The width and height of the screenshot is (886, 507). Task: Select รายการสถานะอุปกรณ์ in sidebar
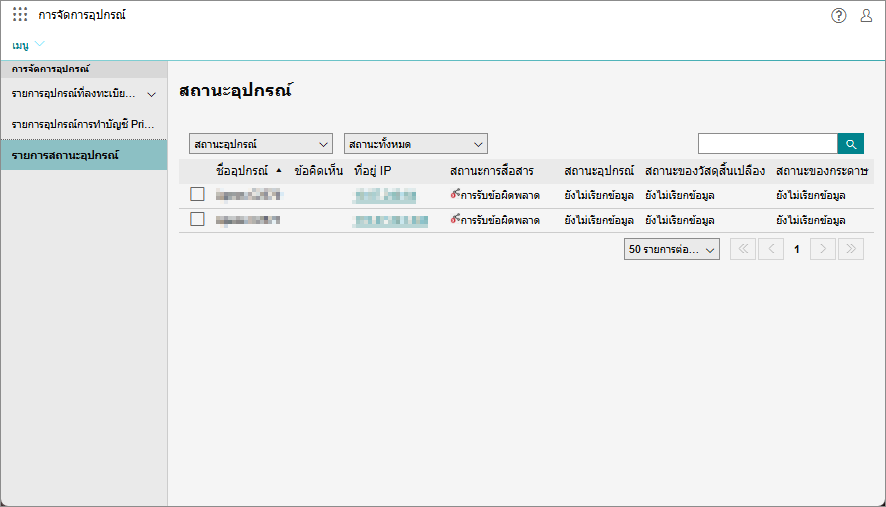tap(84, 155)
